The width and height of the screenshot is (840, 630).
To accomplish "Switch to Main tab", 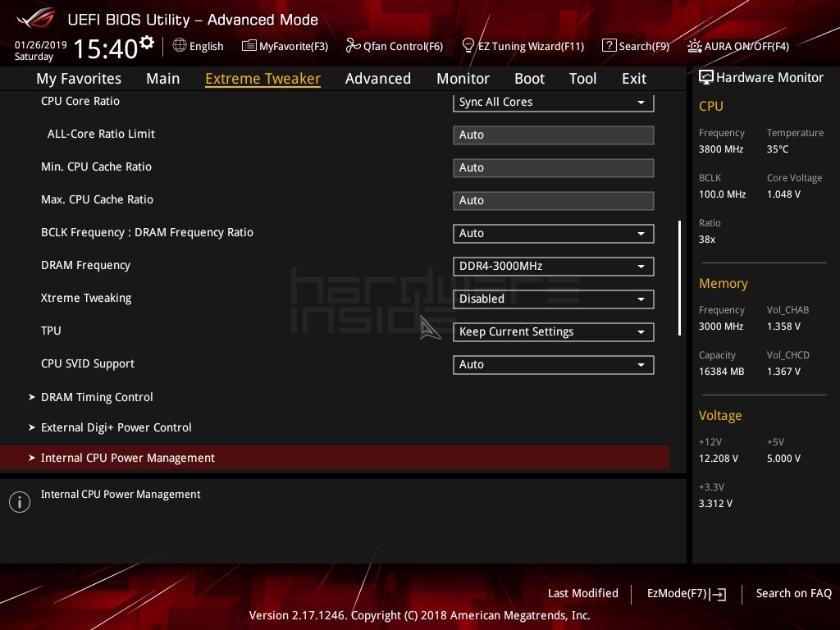I will 163,79.
